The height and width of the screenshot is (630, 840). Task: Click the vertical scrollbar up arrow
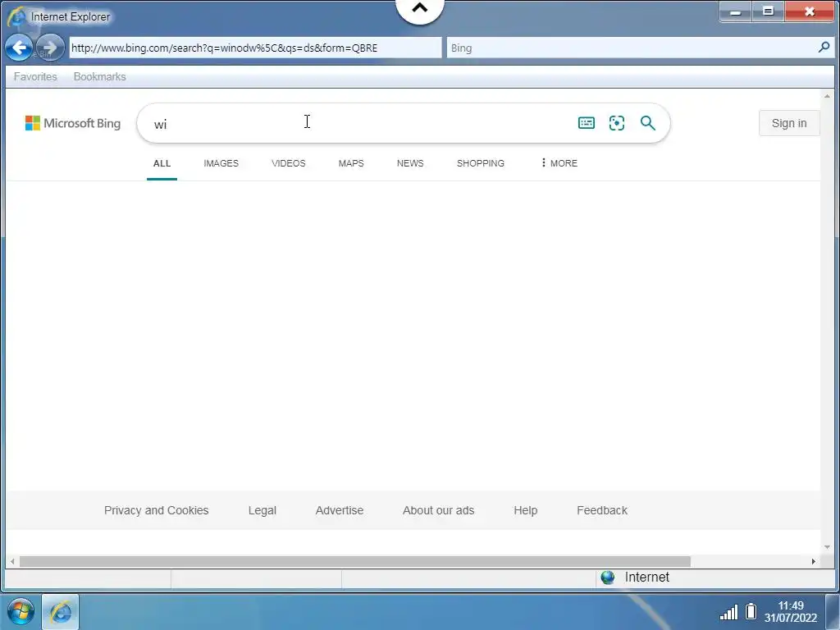click(827, 97)
